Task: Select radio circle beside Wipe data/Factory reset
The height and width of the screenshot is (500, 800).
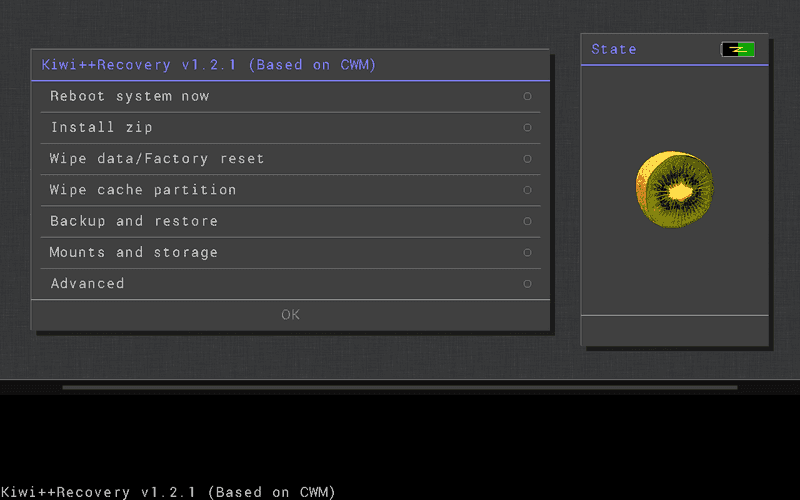Action: point(528,159)
